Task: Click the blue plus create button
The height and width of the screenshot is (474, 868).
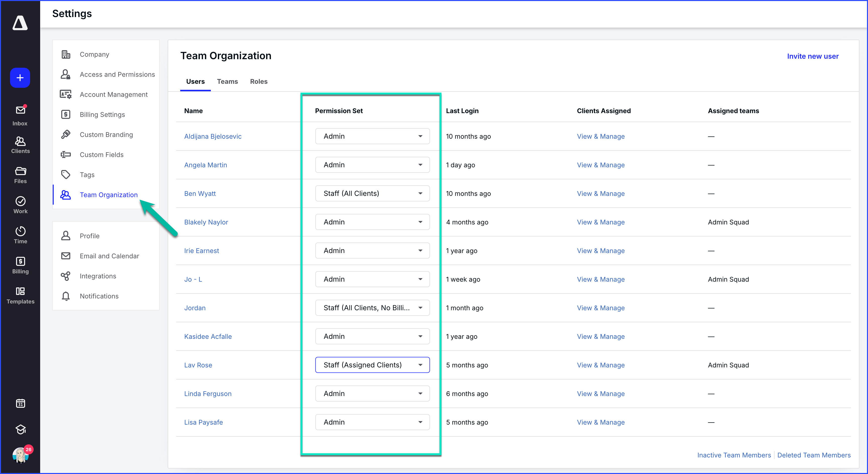Action: click(20, 78)
